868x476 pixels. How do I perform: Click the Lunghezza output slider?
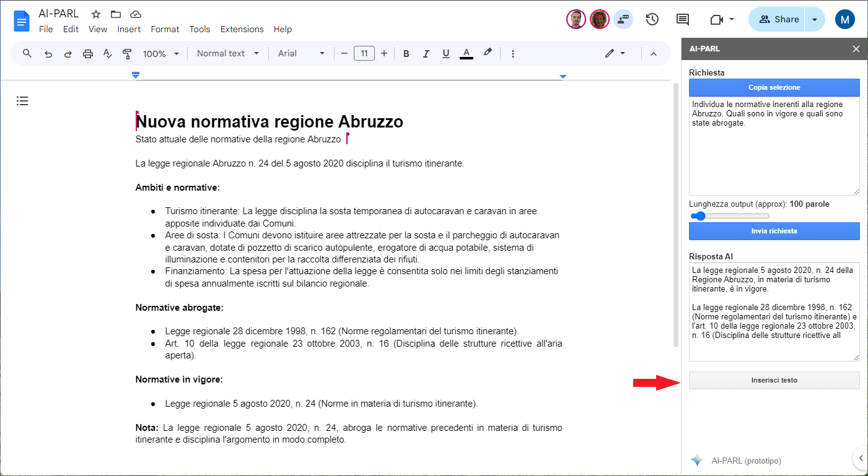pyautogui.click(x=730, y=216)
